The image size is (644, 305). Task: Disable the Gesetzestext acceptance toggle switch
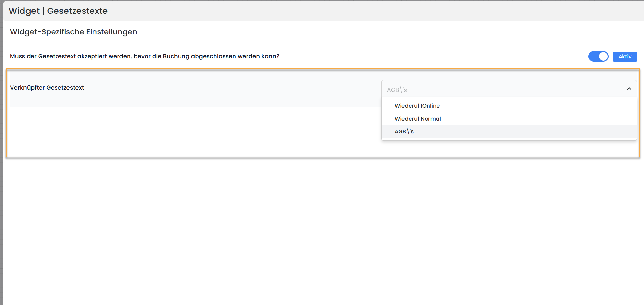coord(598,57)
